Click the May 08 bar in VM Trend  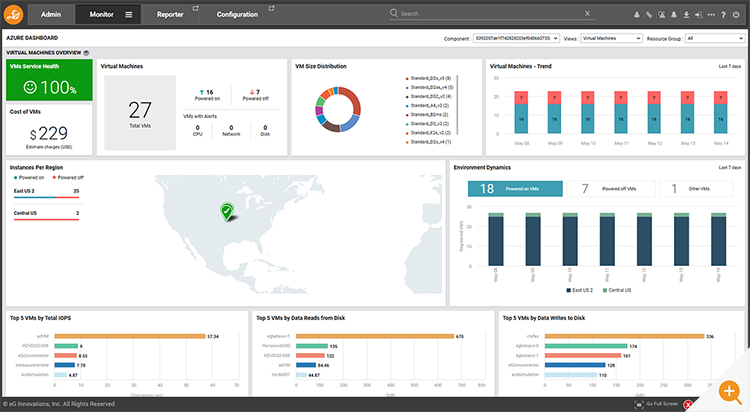(521, 112)
